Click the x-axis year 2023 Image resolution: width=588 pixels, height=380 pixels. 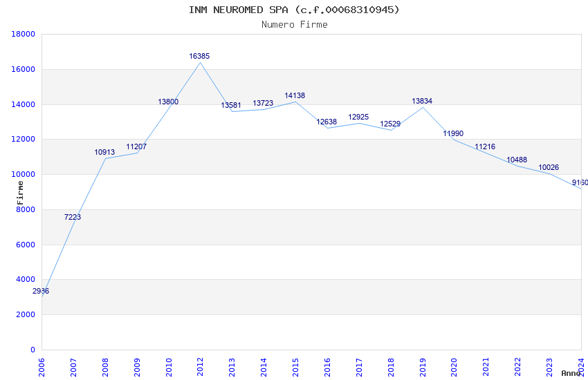tap(549, 367)
